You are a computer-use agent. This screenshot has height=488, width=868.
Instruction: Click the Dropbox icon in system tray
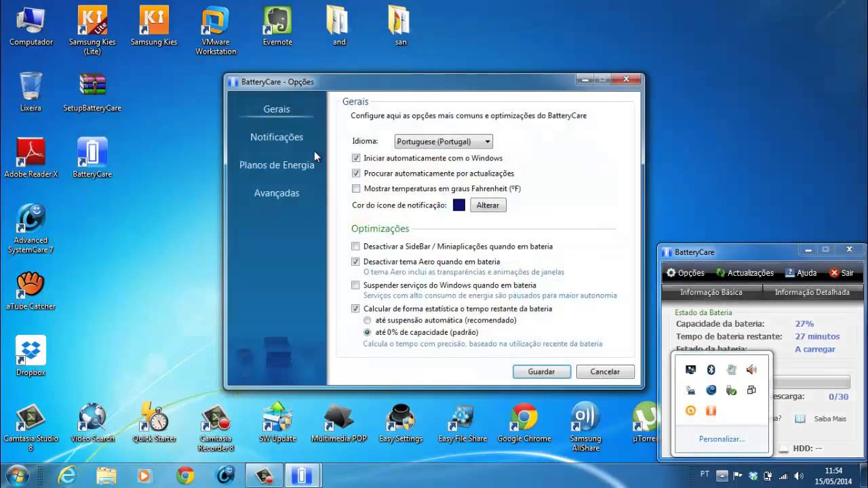[753, 476]
